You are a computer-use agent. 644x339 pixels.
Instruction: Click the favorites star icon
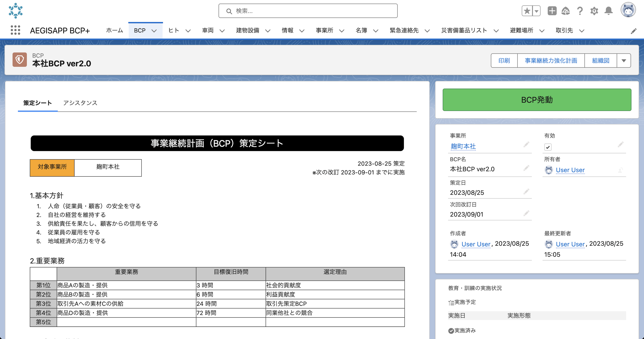click(527, 11)
